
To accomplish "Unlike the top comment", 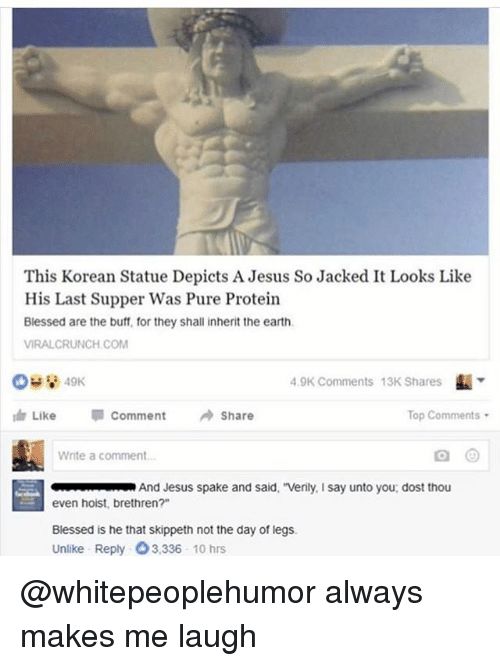I will 68,549.
